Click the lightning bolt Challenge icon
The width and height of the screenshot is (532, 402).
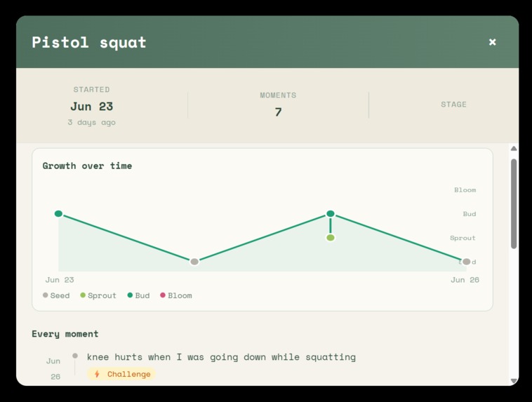[97, 374]
